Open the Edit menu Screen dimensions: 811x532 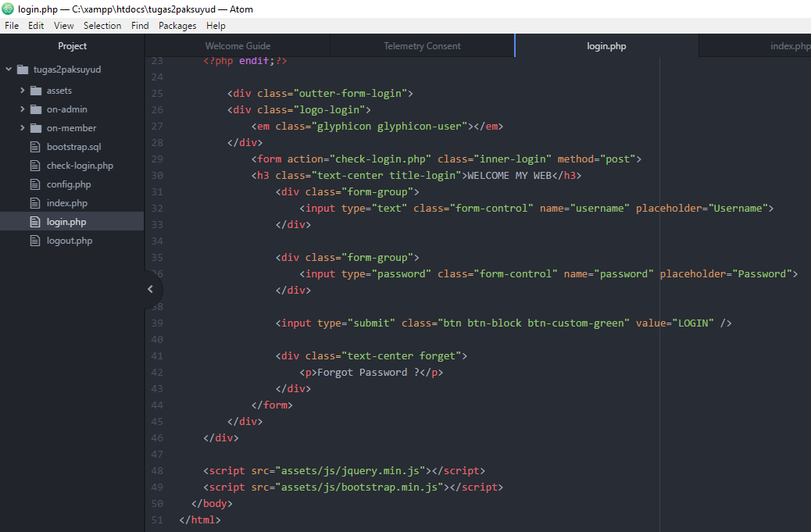coord(36,25)
